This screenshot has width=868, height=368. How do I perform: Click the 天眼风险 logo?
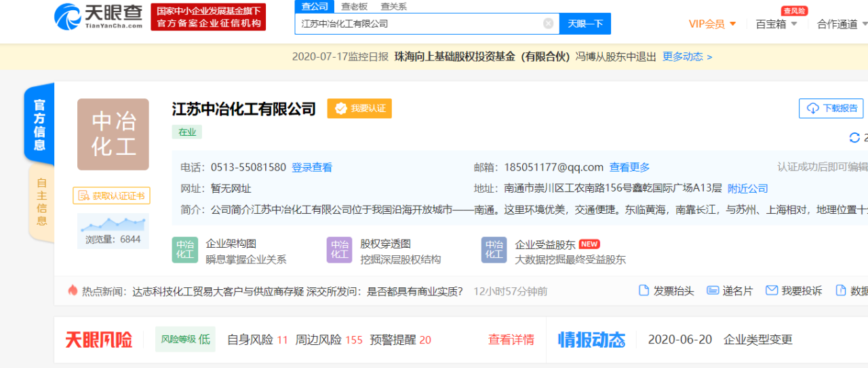point(99,339)
